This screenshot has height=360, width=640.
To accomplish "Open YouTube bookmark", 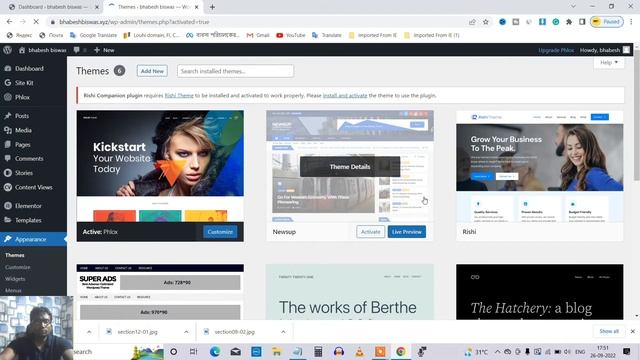I will coord(291,35).
